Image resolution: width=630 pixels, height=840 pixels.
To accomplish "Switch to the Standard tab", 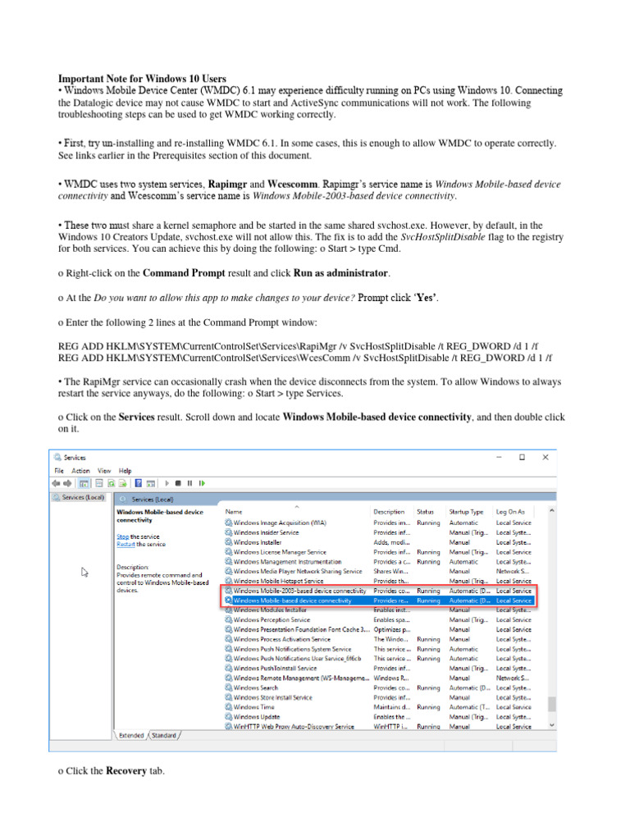I will (164, 735).
